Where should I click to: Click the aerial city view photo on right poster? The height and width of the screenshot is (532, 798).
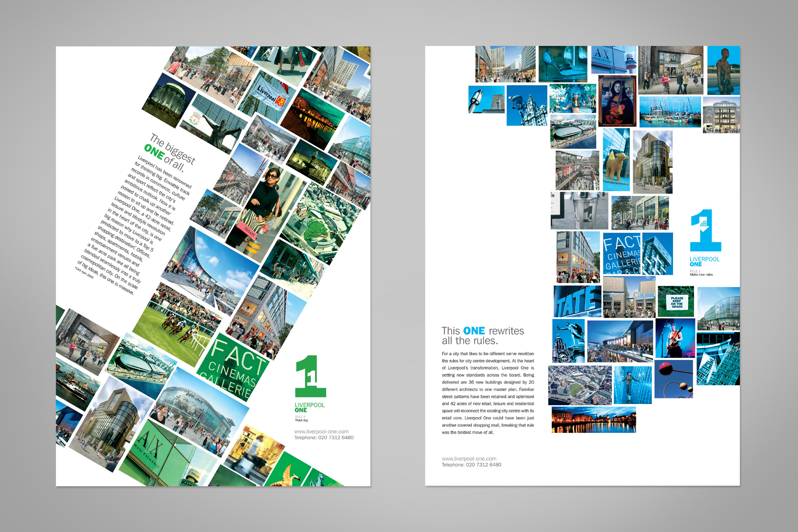coord(580,385)
